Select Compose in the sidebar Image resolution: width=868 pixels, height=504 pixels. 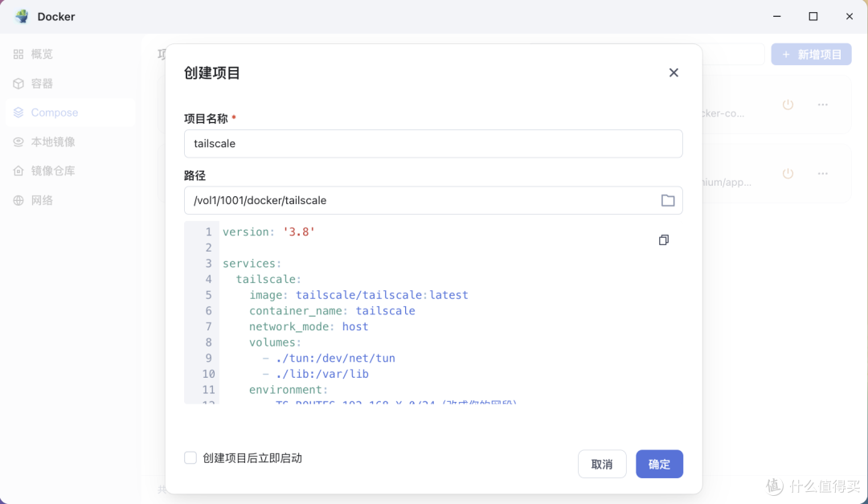(70, 113)
